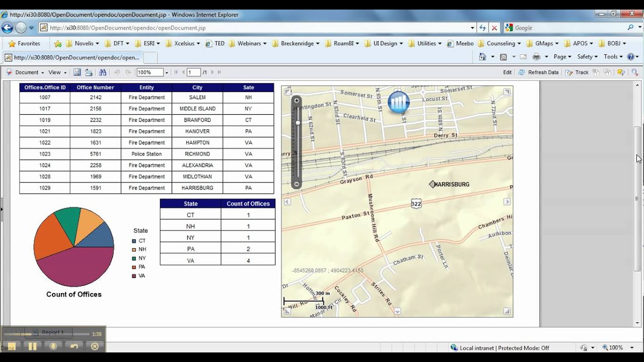
Task: Jump to the last report page
Action: point(219,72)
